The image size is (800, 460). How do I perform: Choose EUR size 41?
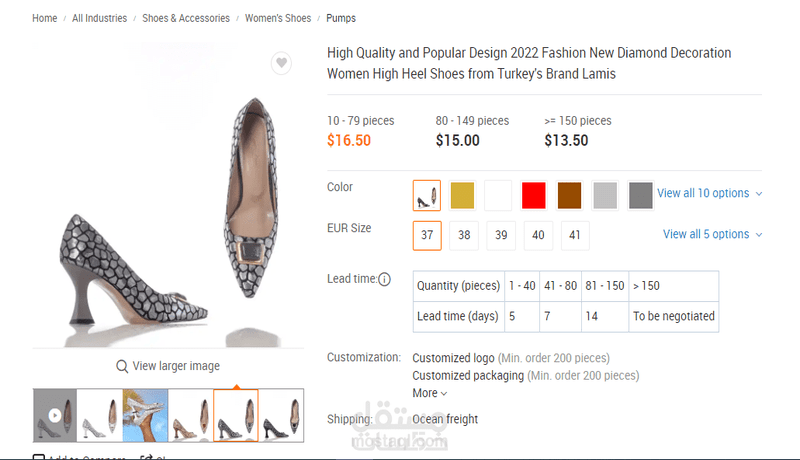(x=574, y=235)
